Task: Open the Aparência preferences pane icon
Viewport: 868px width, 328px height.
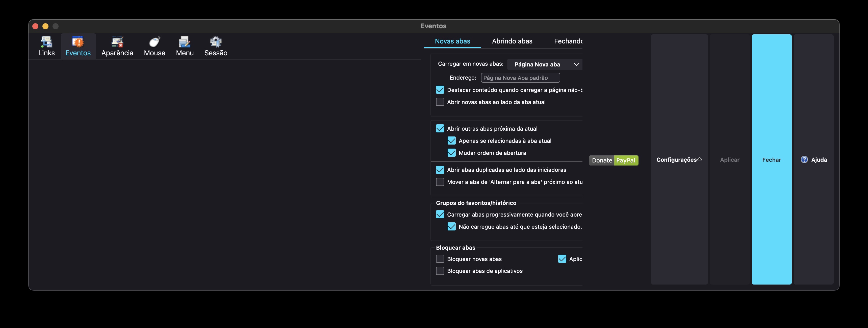Action: coord(117,42)
